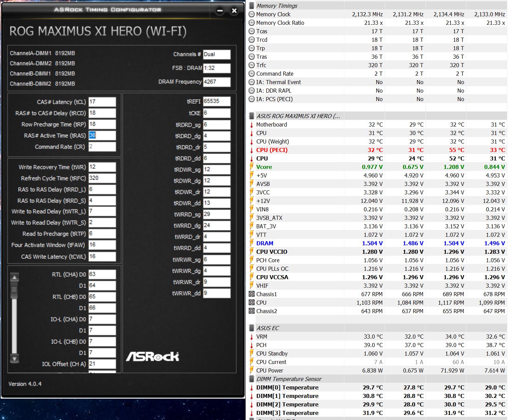Click the RAS# Active Time (tRAS) field
Viewport: 508px width, 420px height.
coord(102,135)
